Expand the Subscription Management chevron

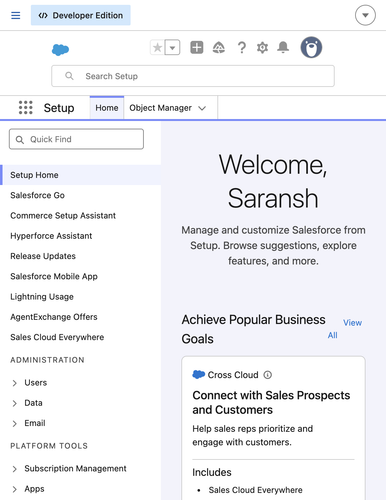14,469
